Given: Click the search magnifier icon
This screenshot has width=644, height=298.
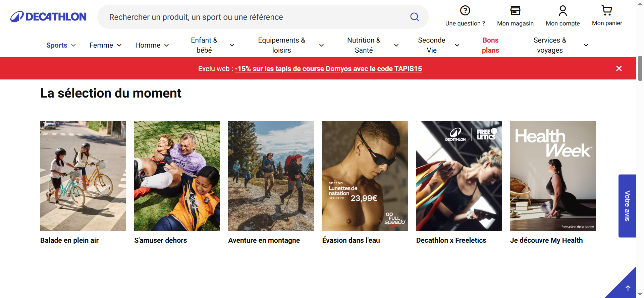Looking at the screenshot, I should pyautogui.click(x=415, y=17).
